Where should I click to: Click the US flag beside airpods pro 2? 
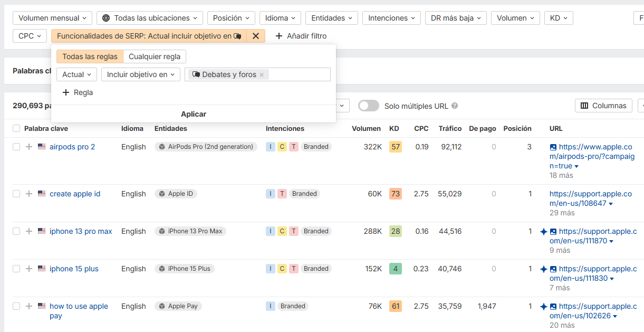point(42,147)
